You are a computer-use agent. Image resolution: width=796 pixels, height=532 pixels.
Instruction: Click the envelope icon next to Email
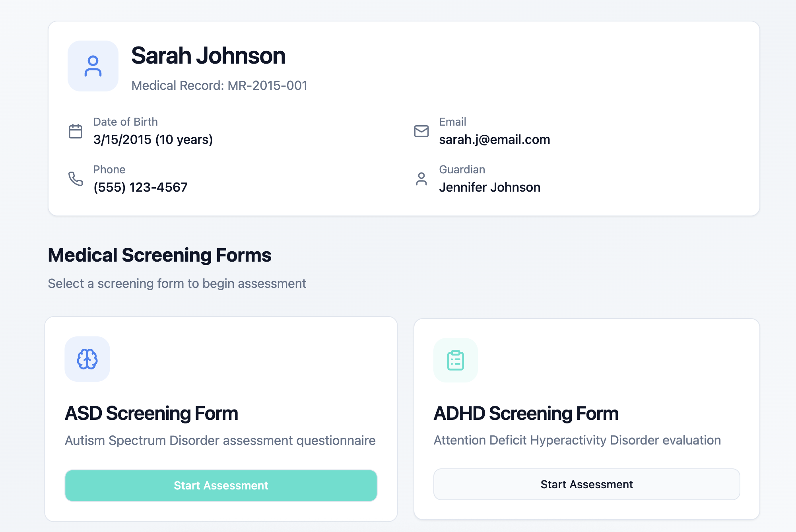421,131
